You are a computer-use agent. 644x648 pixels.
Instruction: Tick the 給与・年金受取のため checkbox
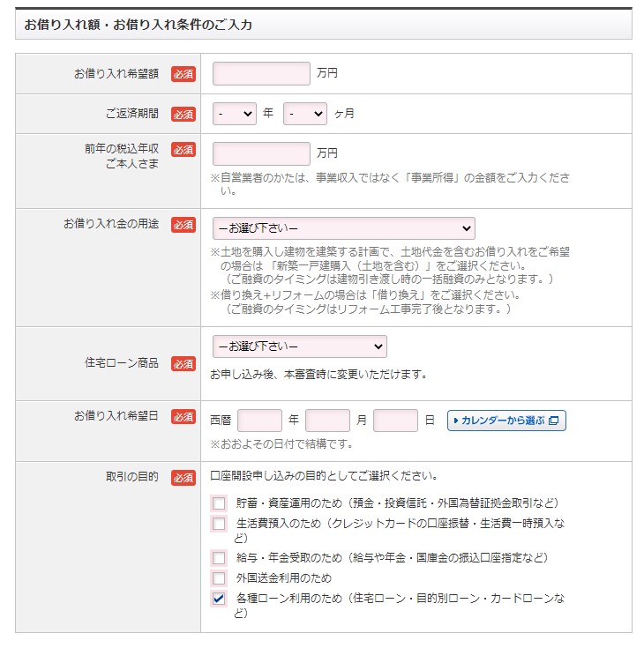tap(219, 558)
